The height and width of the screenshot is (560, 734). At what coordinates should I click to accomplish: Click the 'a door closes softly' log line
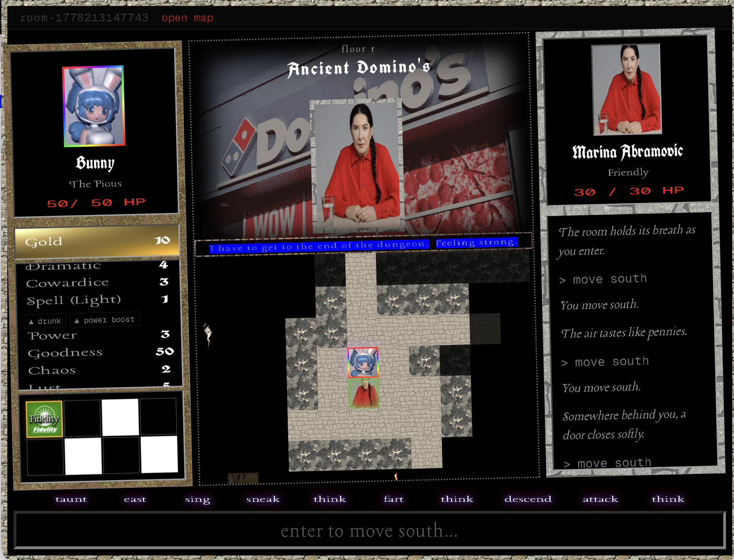(624, 425)
